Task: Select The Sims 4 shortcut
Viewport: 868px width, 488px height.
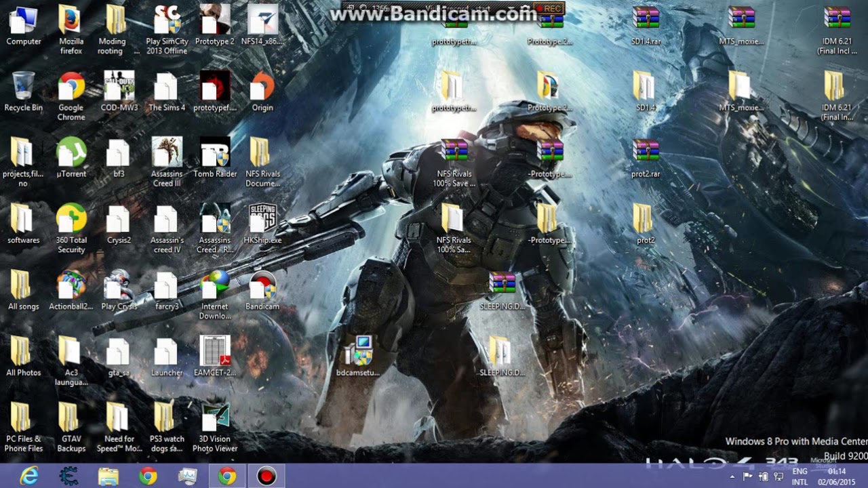Action: point(167,91)
